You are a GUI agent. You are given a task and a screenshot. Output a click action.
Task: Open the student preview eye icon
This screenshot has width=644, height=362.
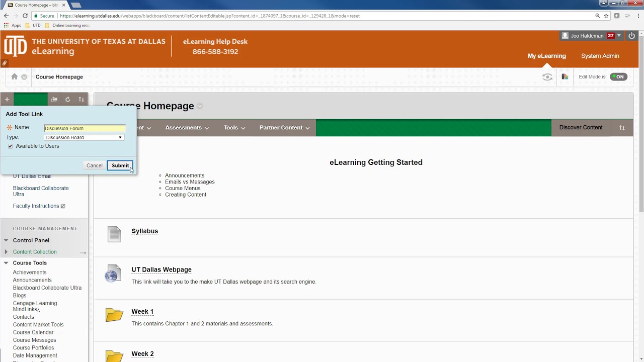pyautogui.click(x=547, y=77)
